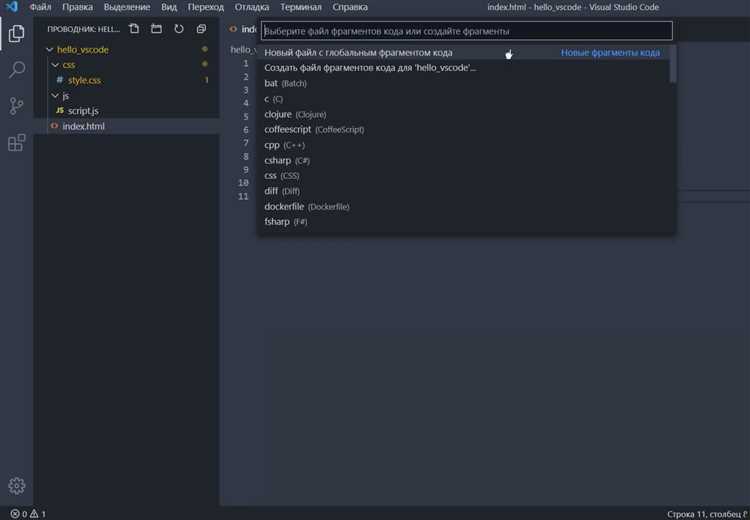Viewport: 750px width, 520px height.
Task: Click the snippet file search input
Action: point(466,31)
